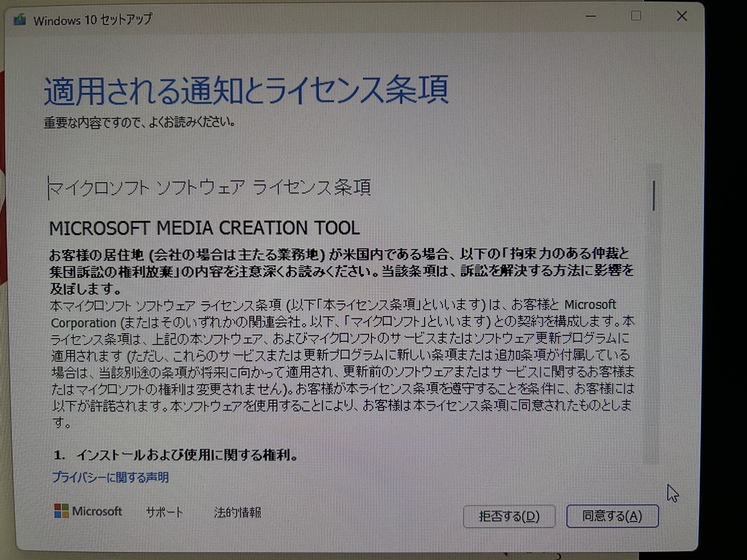
Task: Click the Microsoft logo at the bottom
Action: 88,511
